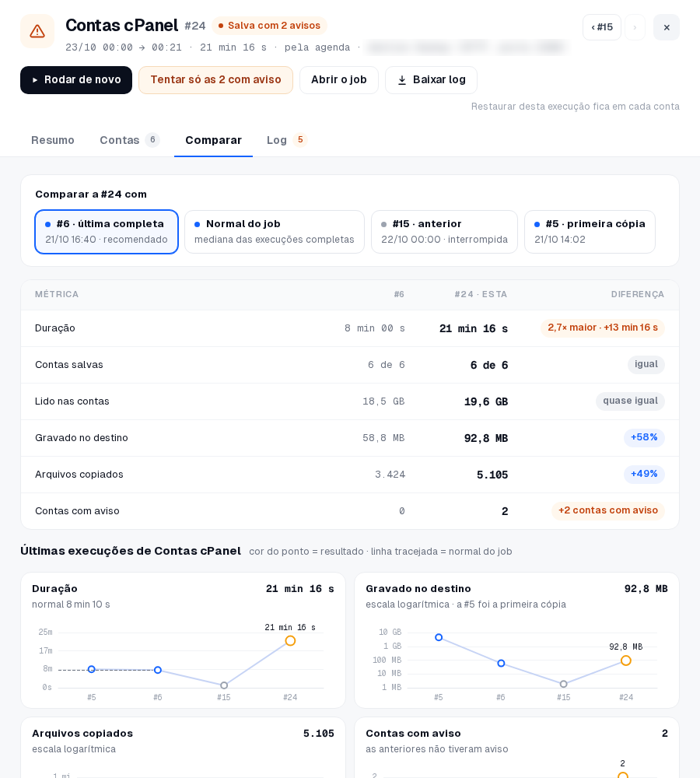Click the warning triangle icon beside Contas cPanel
This screenshot has width=700, height=778.
click(x=37, y=31)
